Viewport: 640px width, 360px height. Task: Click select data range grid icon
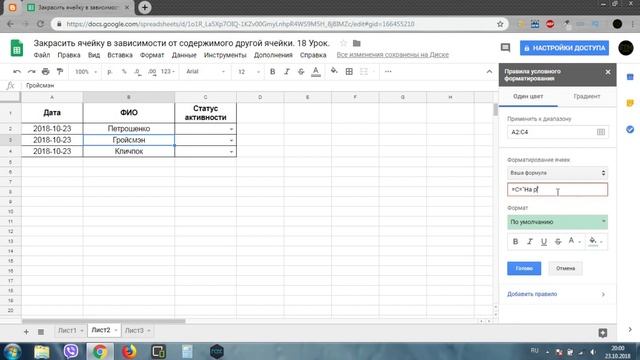pyautogui.click(x=601, y=132)
